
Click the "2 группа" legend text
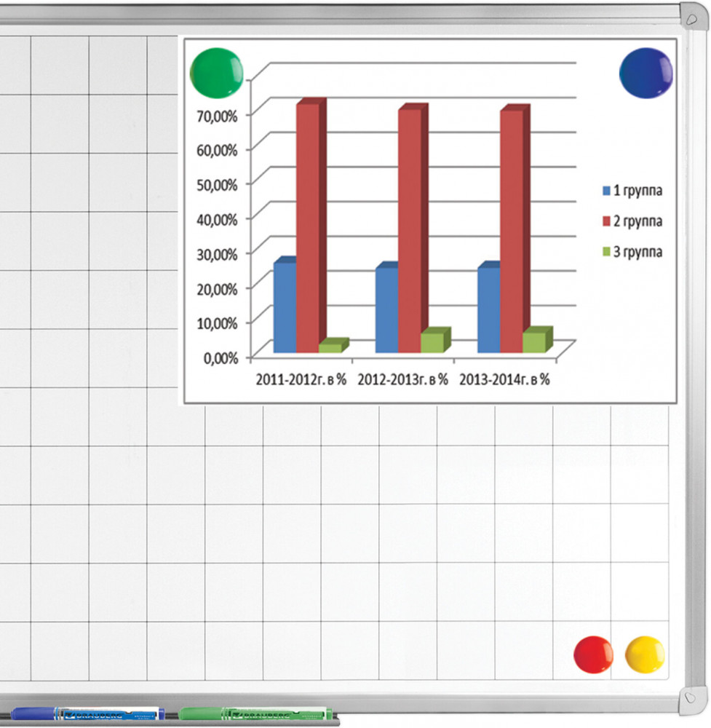(x=638, y=221)
